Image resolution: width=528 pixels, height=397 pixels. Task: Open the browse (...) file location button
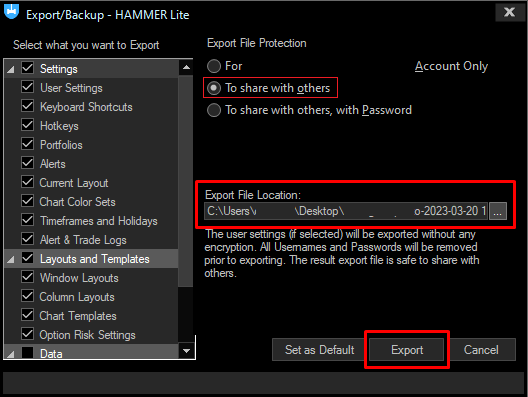click(498, 211)
